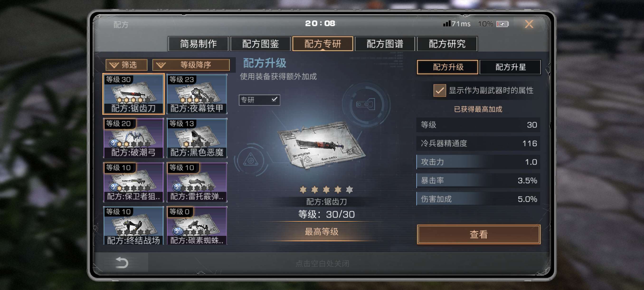Select the 配方:夜幕铁甲 recipe icon

point(197,94)
